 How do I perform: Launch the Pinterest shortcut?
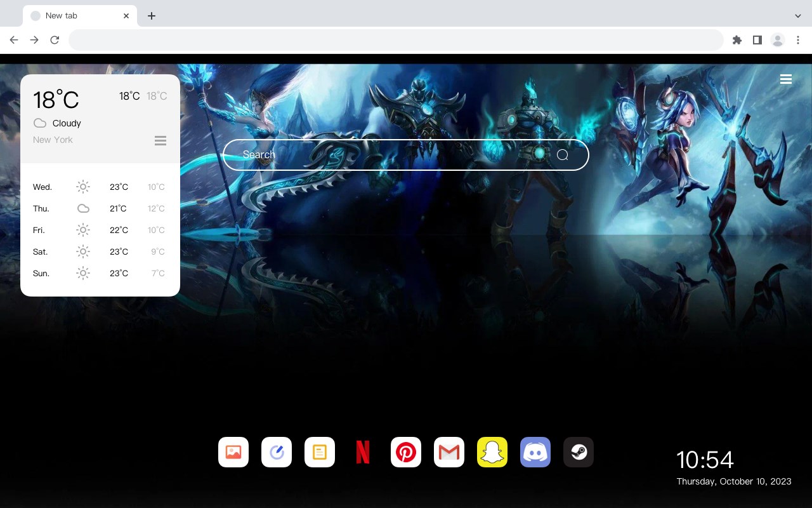(x=406, y=452)
